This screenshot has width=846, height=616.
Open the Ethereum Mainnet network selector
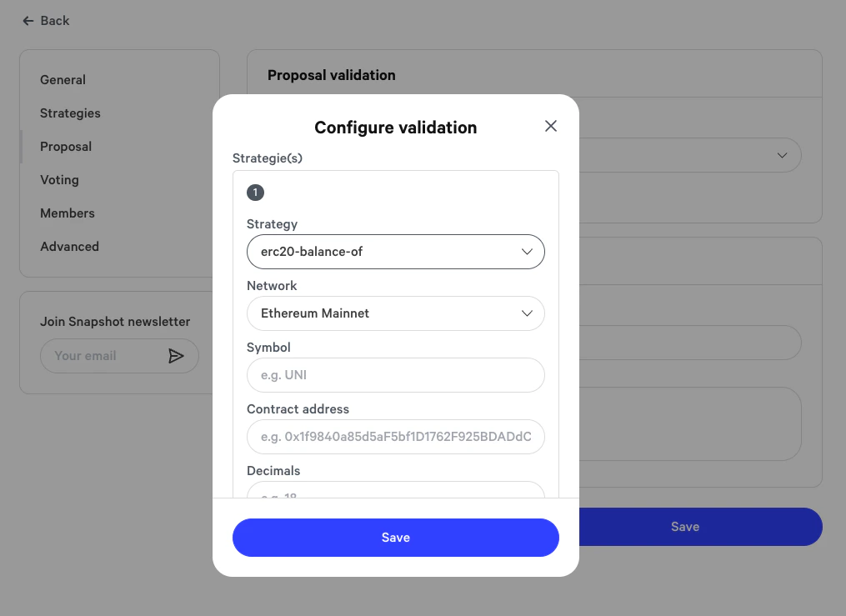[x=395, y=313]
